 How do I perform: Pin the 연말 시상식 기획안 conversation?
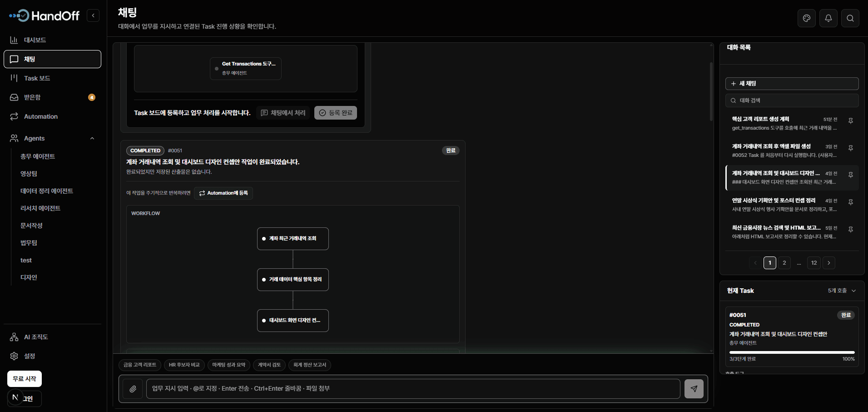851,202
